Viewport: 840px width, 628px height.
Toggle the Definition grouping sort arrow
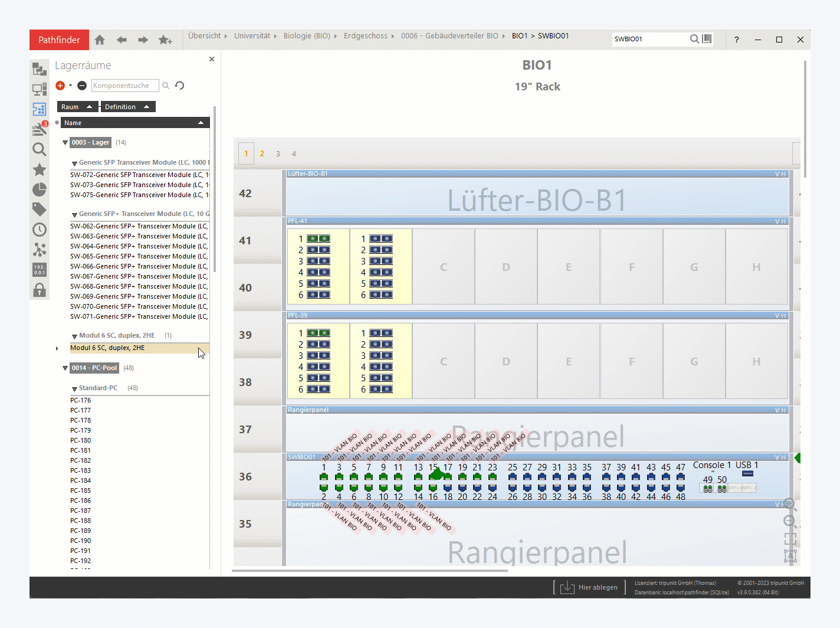point(146,107)
